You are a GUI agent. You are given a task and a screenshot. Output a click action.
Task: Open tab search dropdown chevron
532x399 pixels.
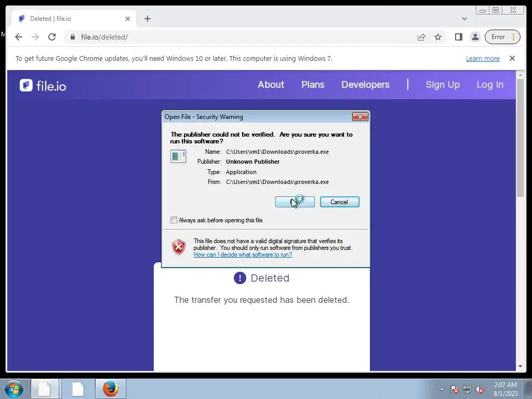(464, 19)
